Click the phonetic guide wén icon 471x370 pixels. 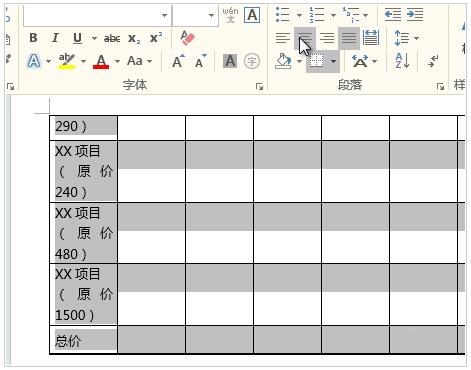pos(230,15)
